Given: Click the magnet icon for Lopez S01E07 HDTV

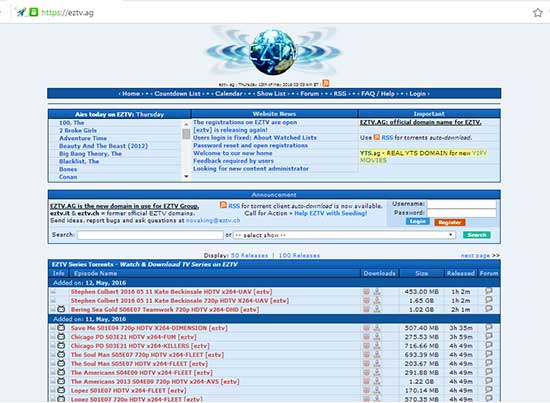Looking at the screenshot, I should (366, 390).
